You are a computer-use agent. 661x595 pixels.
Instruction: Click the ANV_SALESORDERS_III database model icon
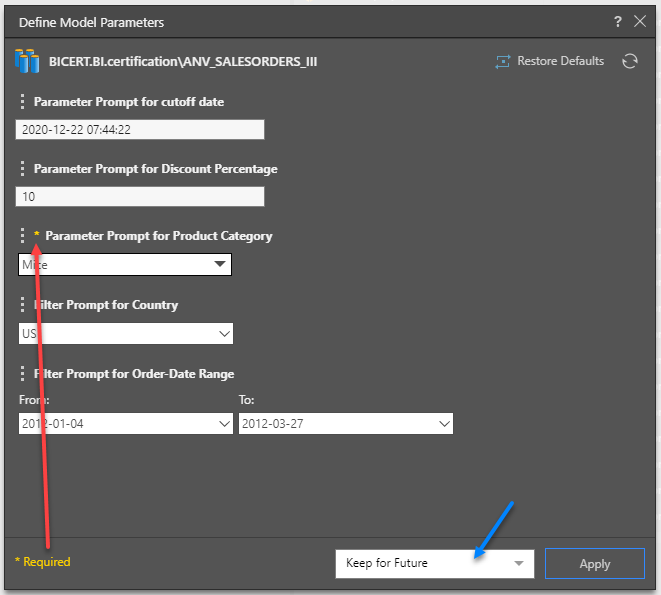point(27,62)
